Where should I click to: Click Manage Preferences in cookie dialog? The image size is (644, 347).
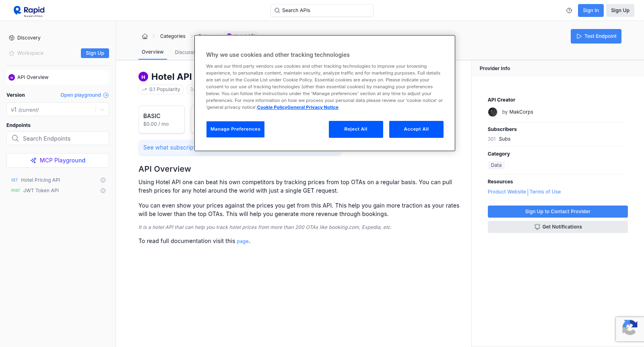coord(235,129)
